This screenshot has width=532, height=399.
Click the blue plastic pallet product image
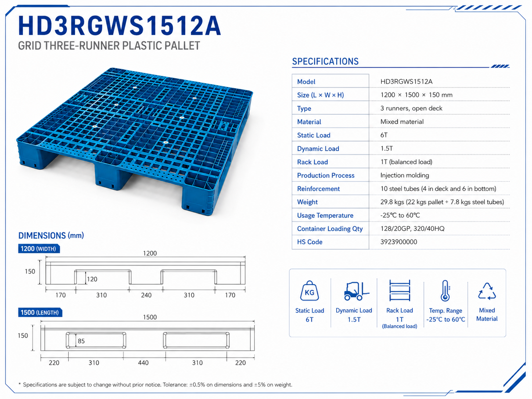(x=135, y=141)
